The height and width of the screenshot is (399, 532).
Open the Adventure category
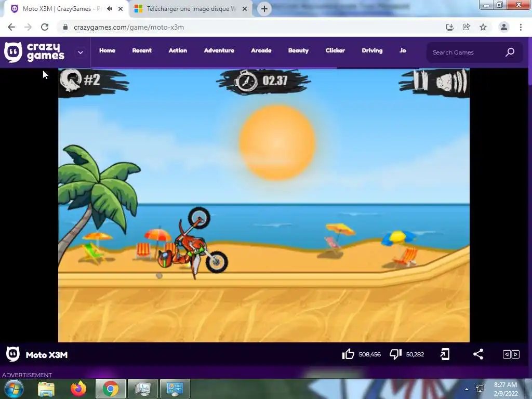[x=219, y=50]
